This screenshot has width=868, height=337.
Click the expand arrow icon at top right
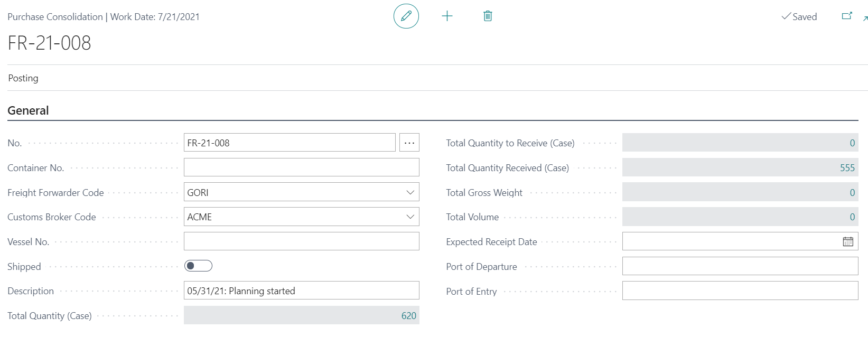tap(865, 18)
